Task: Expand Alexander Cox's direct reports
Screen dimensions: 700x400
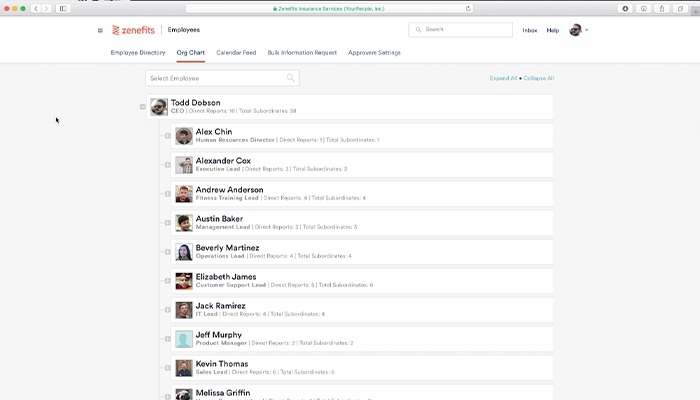Action: [x=167, y=165]
